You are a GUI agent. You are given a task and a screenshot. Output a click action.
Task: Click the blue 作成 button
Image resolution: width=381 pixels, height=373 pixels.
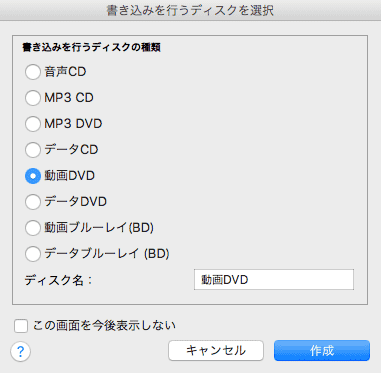pos(322,350)
